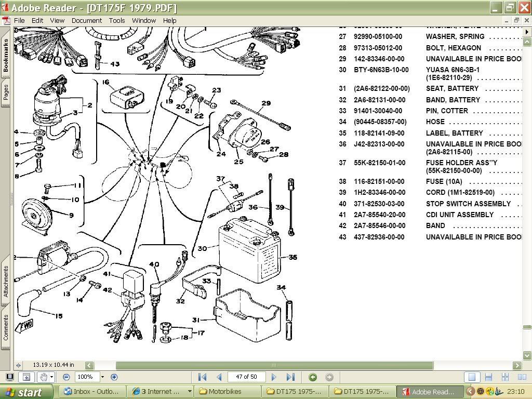The height and width of the screenshot is (399, 532).
Task: Go to the first page
Action: point(203,377)
